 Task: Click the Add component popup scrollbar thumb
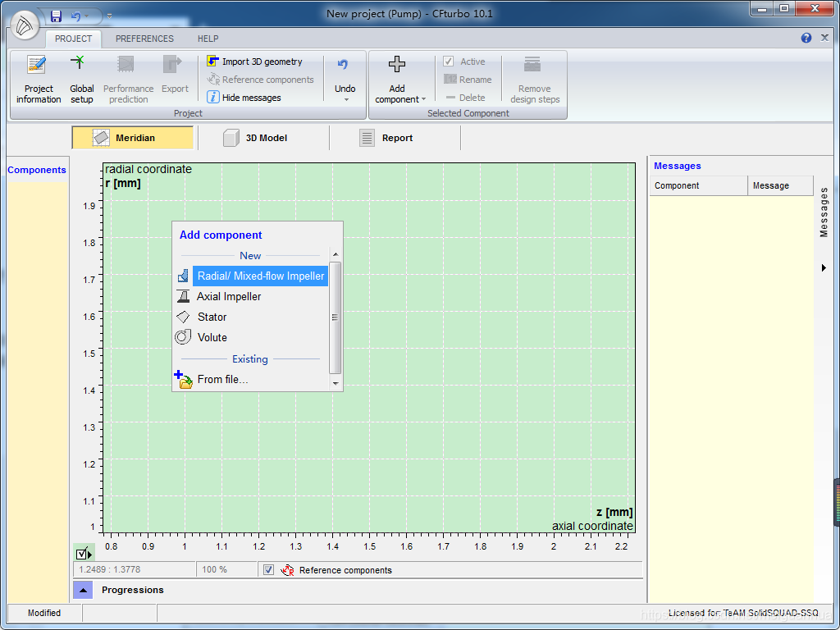point(336,317)
